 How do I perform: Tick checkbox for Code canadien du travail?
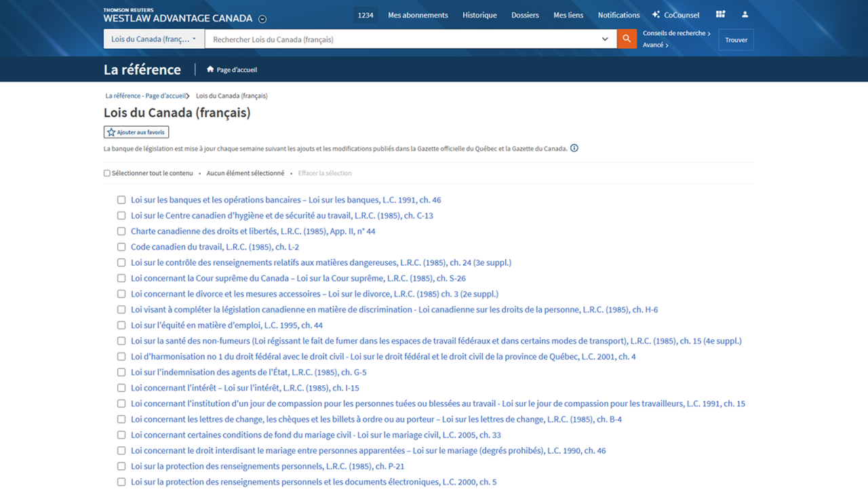(121, 248)
